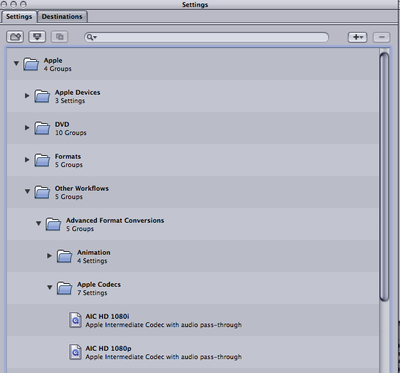Screen dimensions: 400x373
Task: Expand the Formats group triangle
Action: tap(27, 159)
